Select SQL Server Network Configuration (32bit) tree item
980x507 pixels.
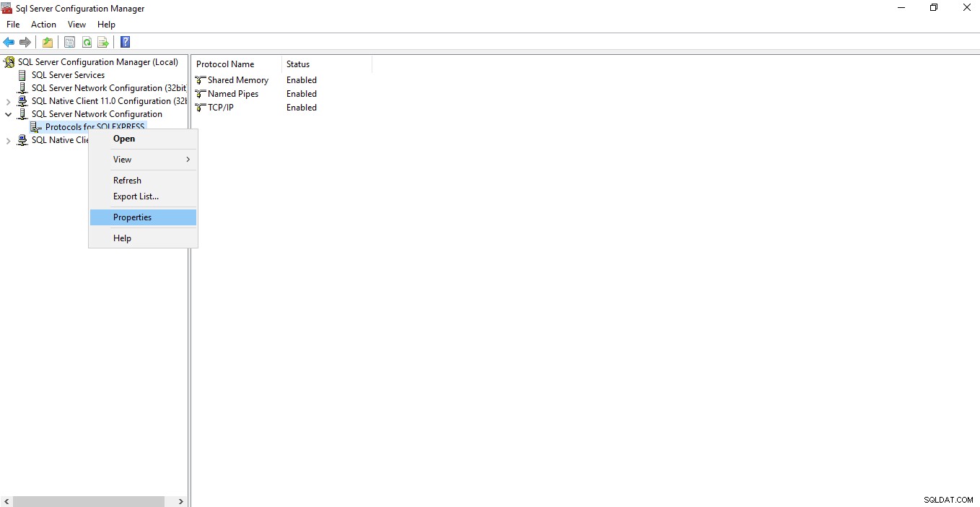[108, 88]
